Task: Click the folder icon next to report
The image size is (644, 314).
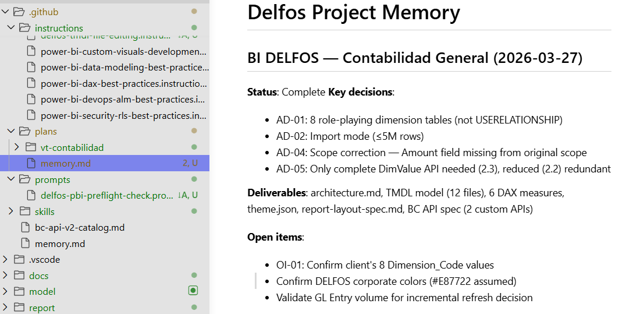Action: coord(19,308)
